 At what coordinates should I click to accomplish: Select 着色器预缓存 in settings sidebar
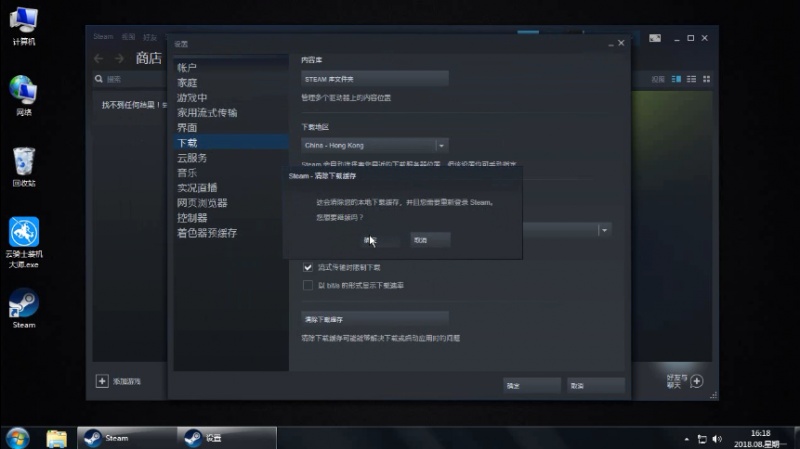[231, 233]
